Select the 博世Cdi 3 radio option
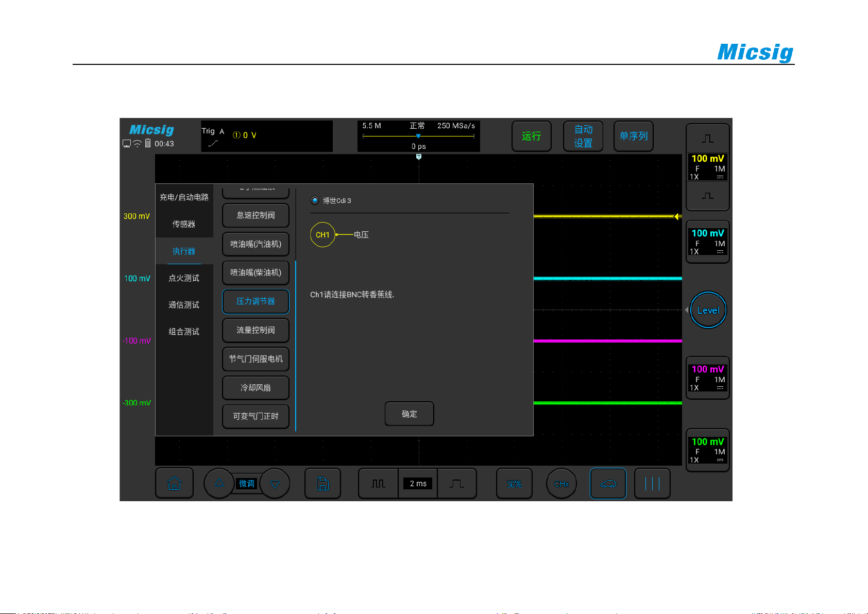The image size is (868, 614). tap(315, 200)
